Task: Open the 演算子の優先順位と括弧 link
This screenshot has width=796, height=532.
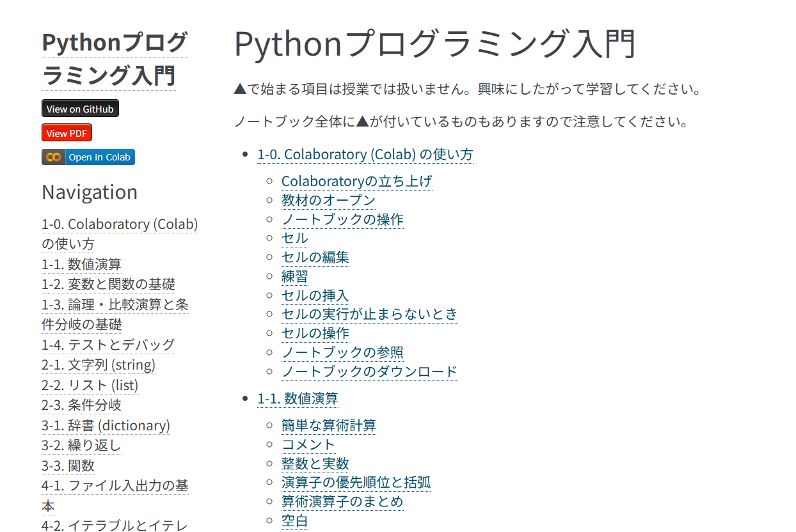Action: (356, 483)
